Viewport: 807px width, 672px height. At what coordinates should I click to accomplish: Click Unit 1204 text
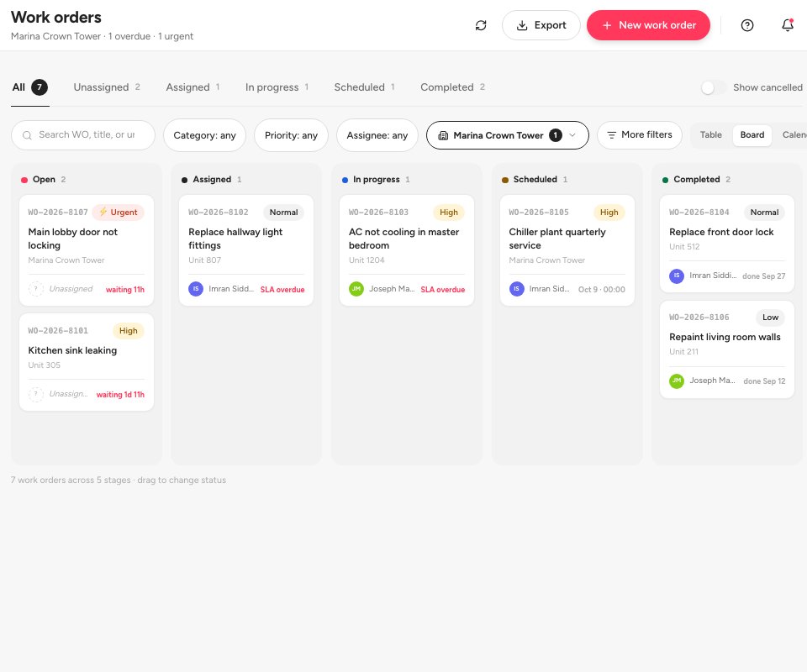tap(367, 260)
